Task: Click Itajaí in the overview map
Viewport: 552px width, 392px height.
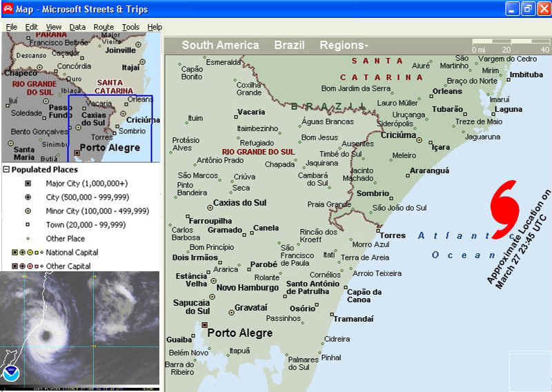Action: coord(130,67)
